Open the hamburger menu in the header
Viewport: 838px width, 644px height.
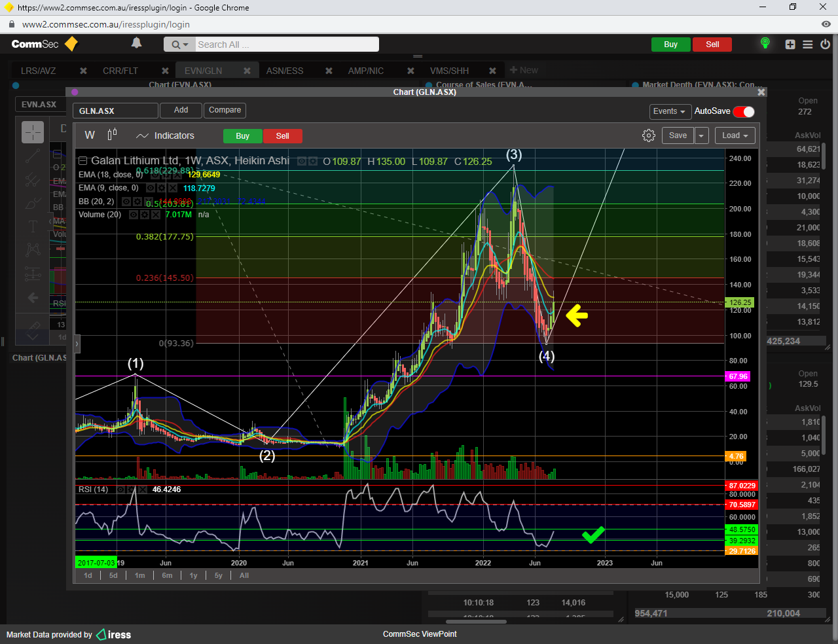808,44
